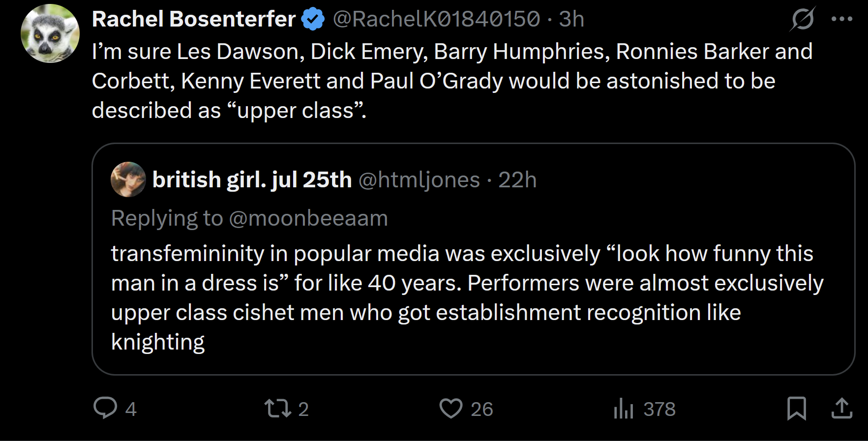
Task: Click the blue verified badge
Action: point(313,19)
